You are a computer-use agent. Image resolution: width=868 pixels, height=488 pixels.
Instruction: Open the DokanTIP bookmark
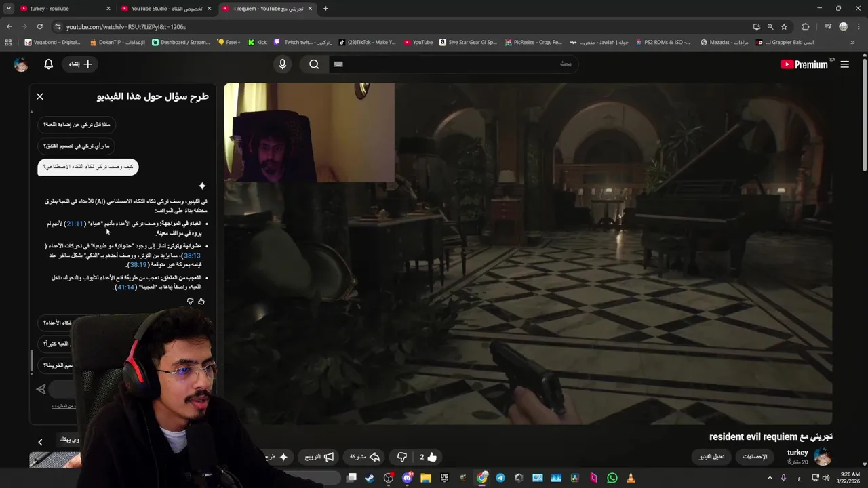click(117, 42)
